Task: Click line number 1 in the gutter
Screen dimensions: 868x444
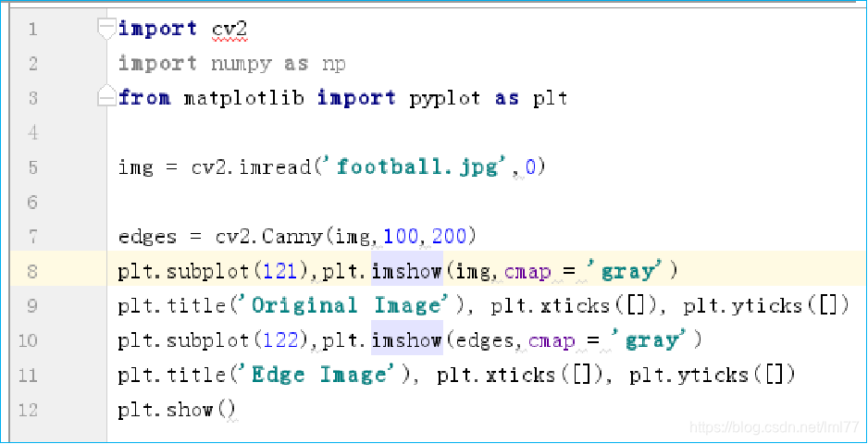Action: [x=32, y=29]
